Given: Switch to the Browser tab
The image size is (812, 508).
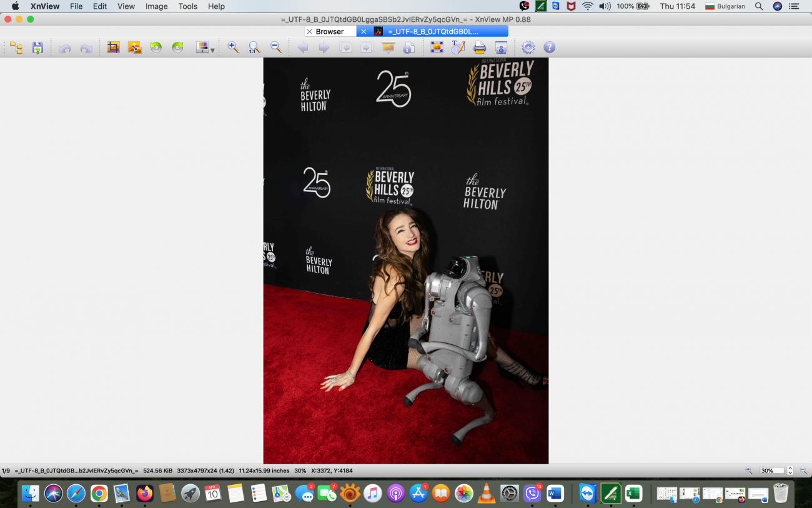Looking at the screenshot, I should (330, 31).
